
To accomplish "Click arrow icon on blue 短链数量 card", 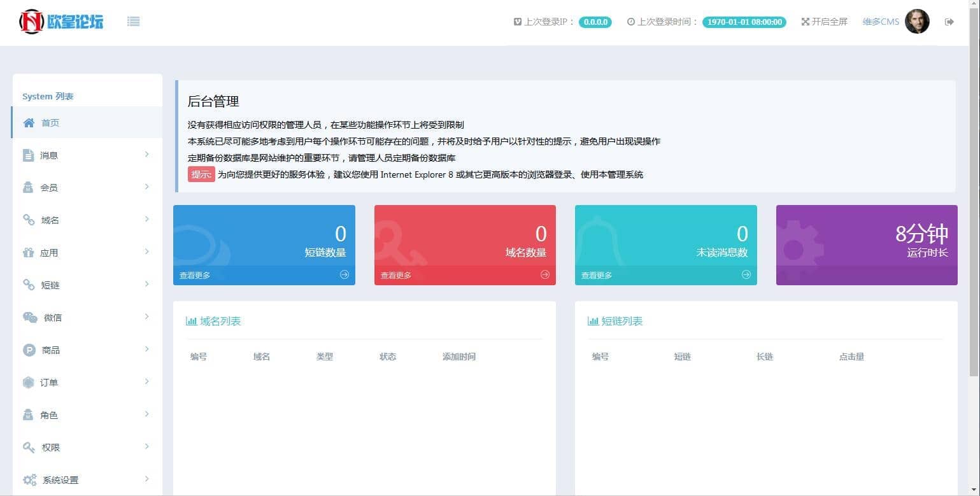I will click(344, 274).
